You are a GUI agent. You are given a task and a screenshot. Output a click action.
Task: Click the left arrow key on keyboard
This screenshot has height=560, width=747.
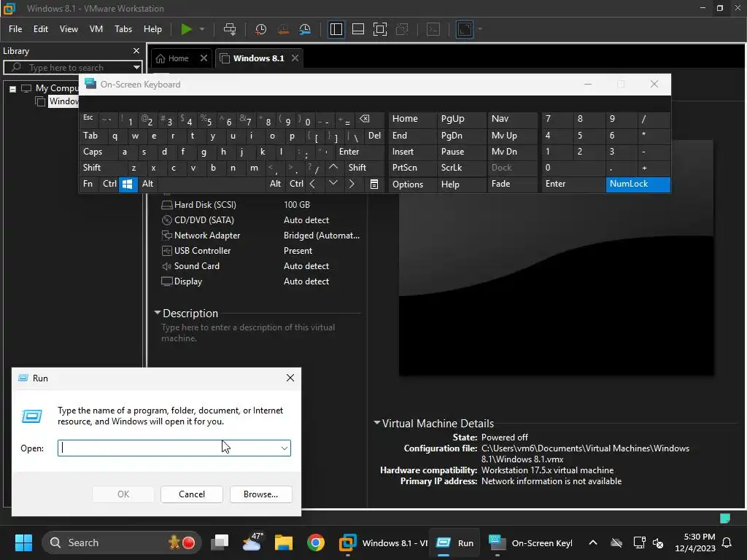tap(312, 184)
